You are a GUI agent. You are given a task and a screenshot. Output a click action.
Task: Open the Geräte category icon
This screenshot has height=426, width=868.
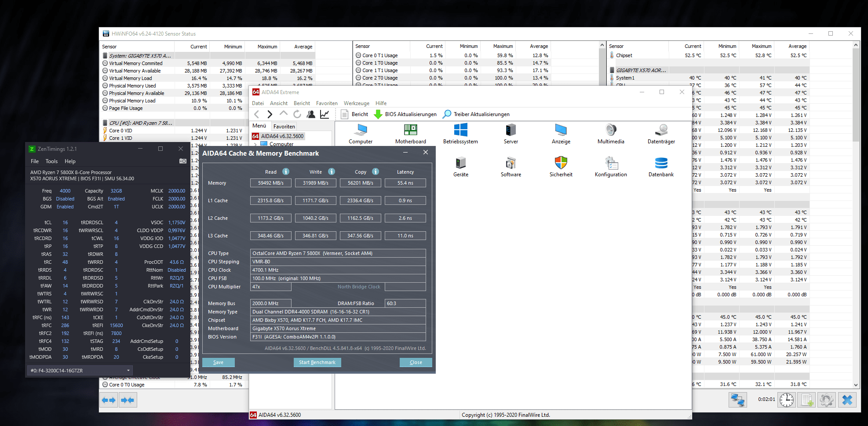coord(460,167)
